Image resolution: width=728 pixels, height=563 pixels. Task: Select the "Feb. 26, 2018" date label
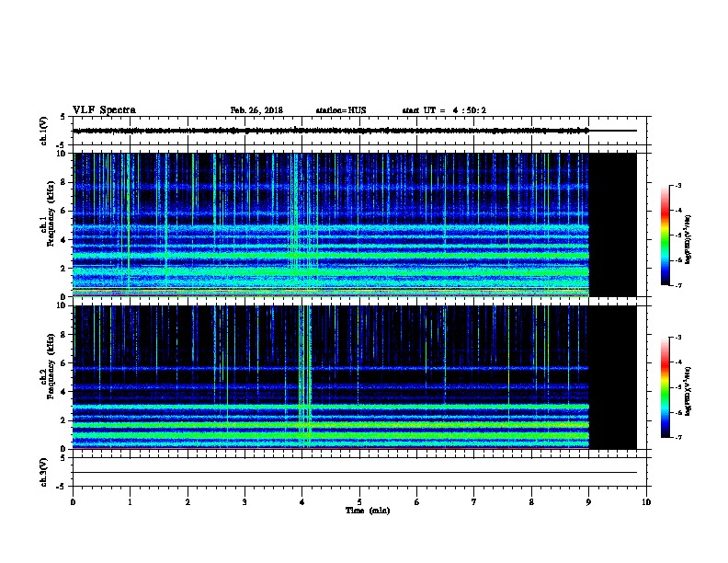(x=256, y=110)
